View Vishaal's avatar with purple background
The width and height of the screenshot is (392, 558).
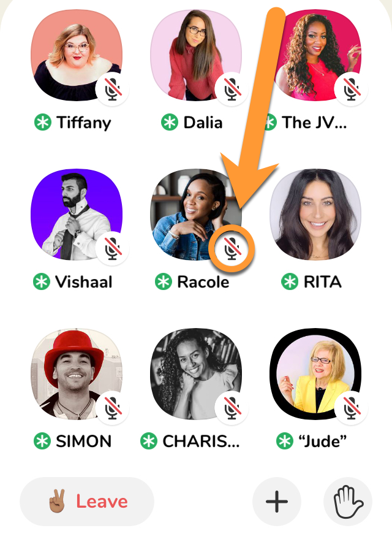pos(77,214)
